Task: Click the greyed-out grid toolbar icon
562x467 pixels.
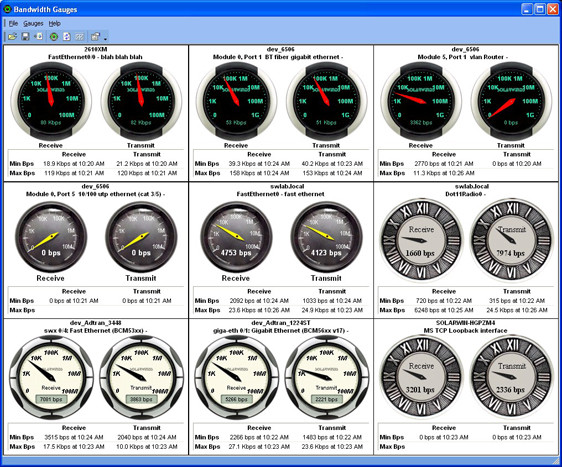Action: point(80,36)
